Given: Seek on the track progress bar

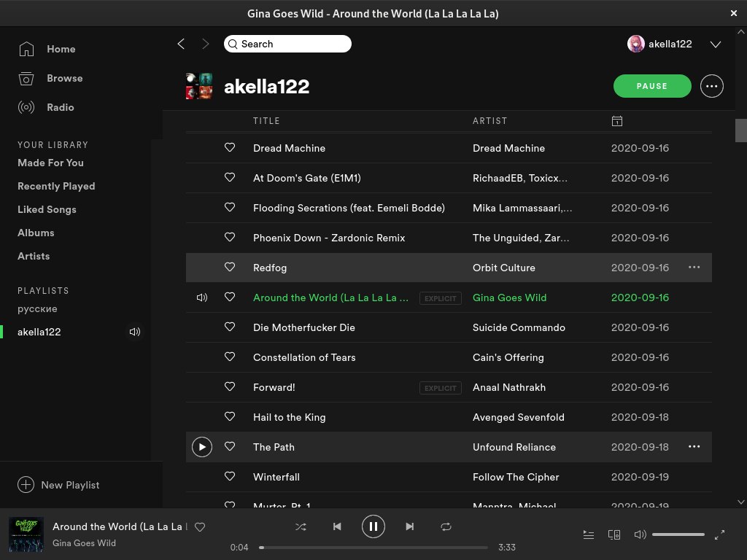Looking at the screenshot, I should click(x=373, y=548).
